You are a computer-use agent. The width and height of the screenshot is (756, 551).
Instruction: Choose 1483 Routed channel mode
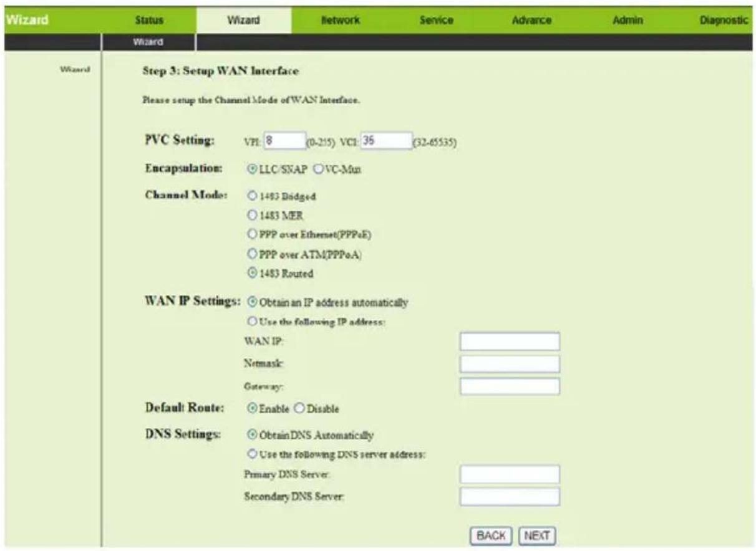(252, 274)
